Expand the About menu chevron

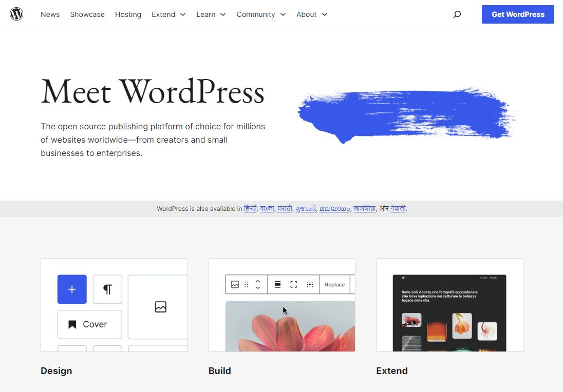pos(325,15)
